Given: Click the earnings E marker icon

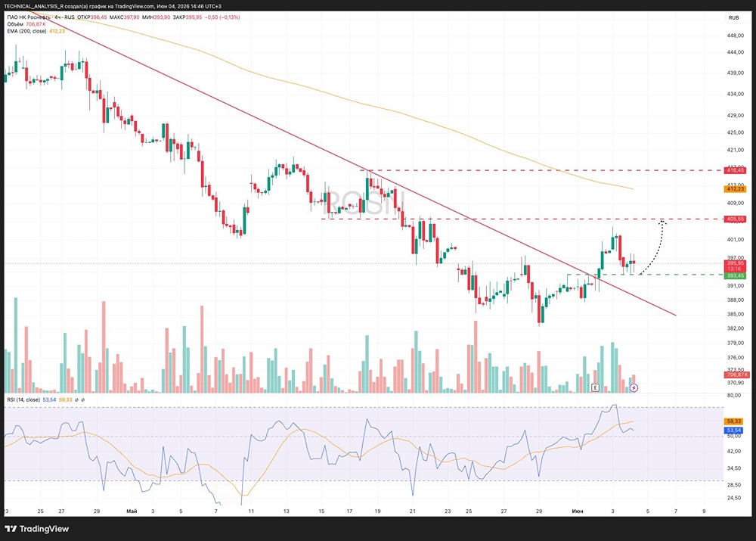Looking at the screenshot, I should [x=595, y=387].
